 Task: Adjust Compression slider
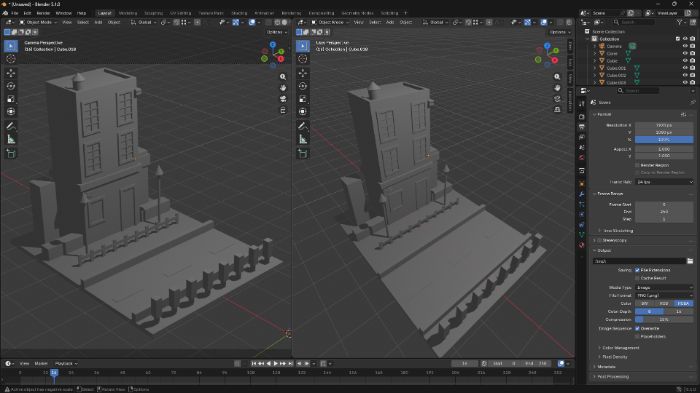tap(664, 319)
